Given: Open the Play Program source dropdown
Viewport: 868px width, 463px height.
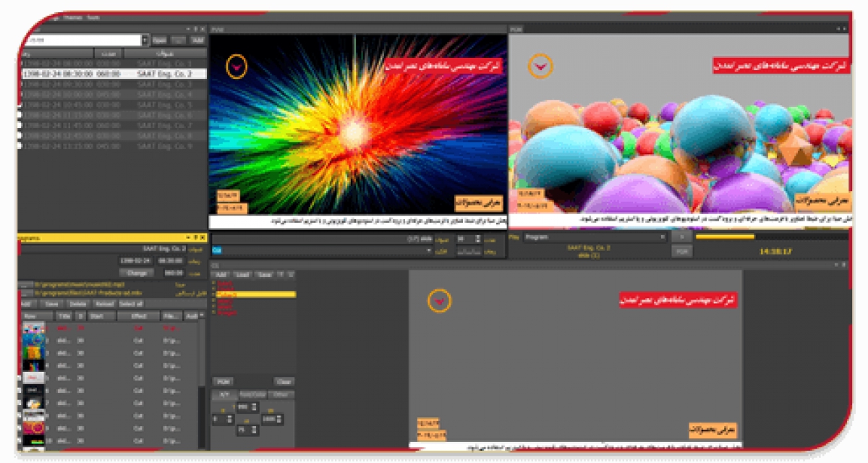Looking at the screenshot, I should [x=662, y=237].
